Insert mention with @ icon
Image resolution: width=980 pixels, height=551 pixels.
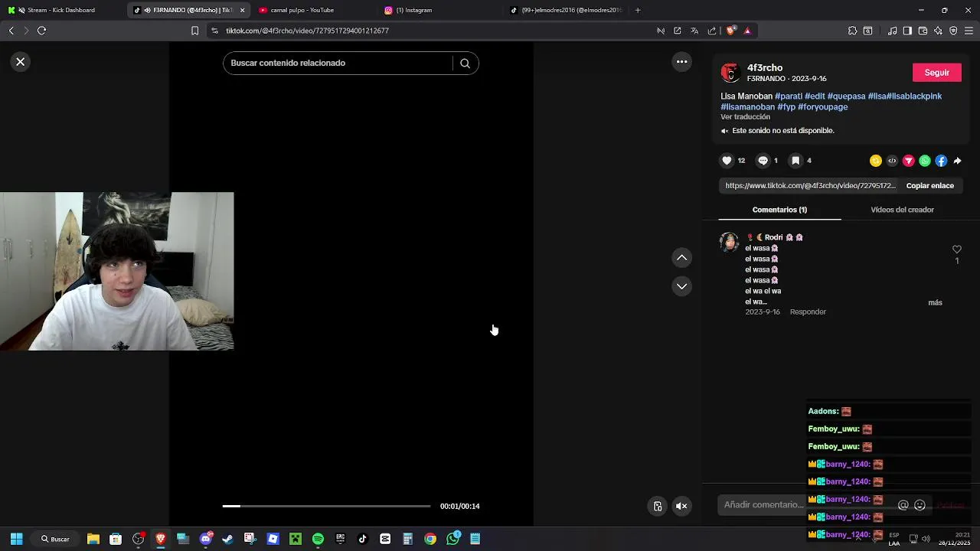(903, 505)
